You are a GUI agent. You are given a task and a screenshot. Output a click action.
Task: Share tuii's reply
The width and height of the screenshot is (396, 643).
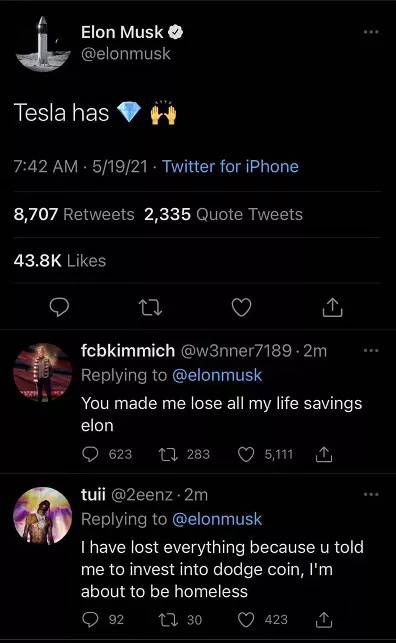[x=323, y=620]
